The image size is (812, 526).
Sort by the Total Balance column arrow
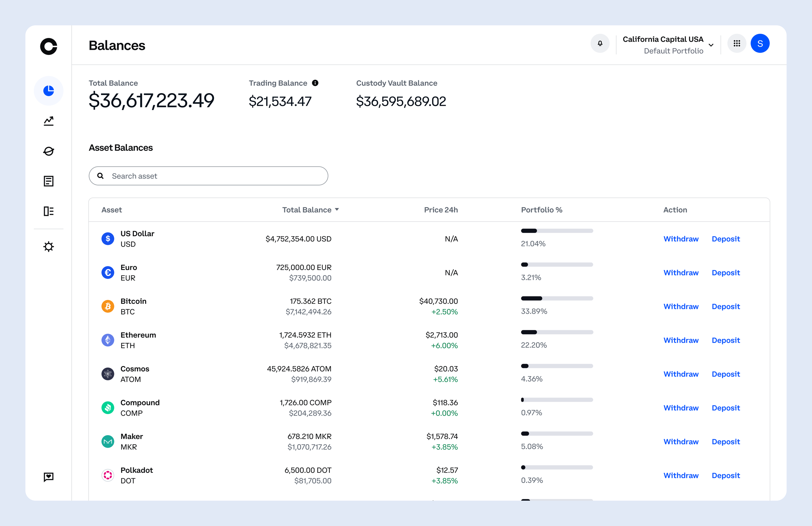pos(337,210)
